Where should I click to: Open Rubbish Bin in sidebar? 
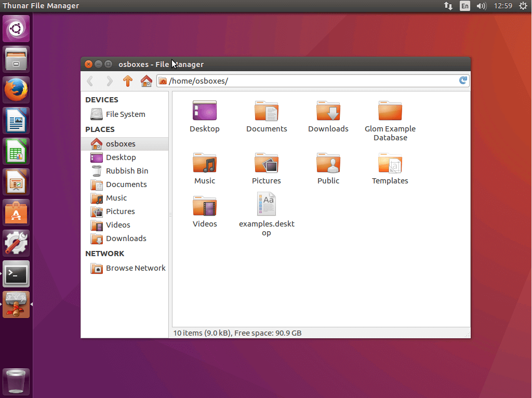pyautogui.click(x=126, y=171)
